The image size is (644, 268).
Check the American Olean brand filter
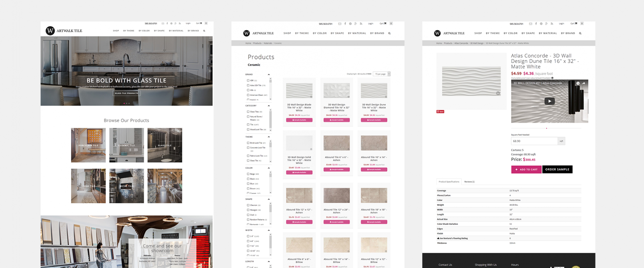(248, 95)
